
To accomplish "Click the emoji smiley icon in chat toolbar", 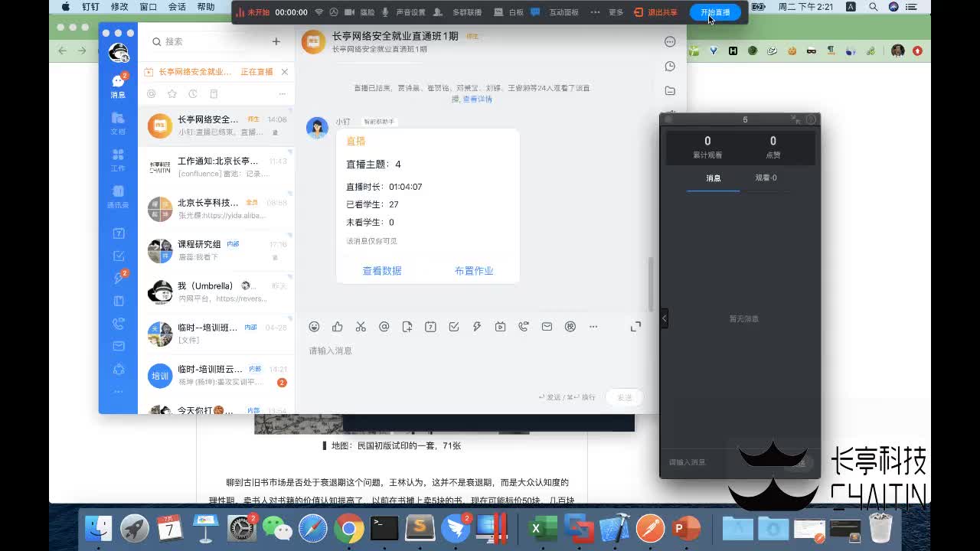I will tap(314, 327).
